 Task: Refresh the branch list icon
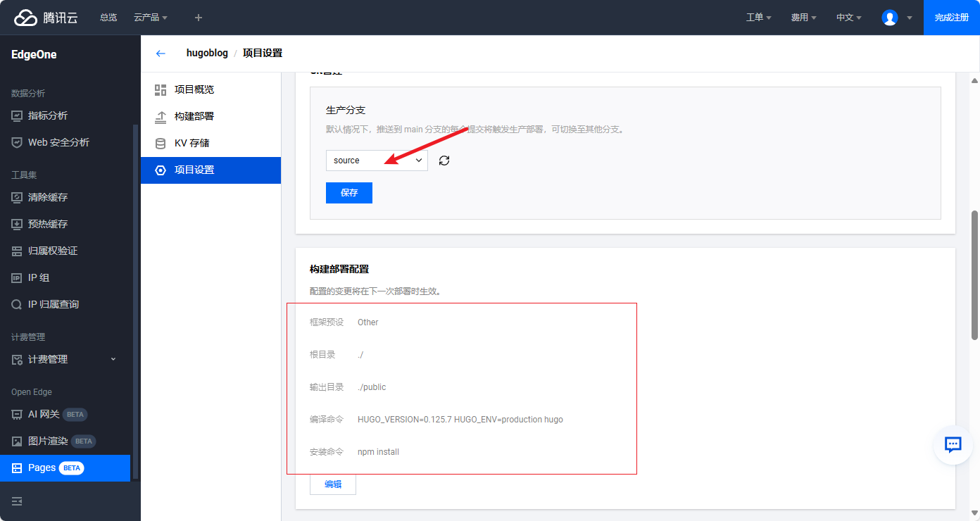(x=444, y=161)
